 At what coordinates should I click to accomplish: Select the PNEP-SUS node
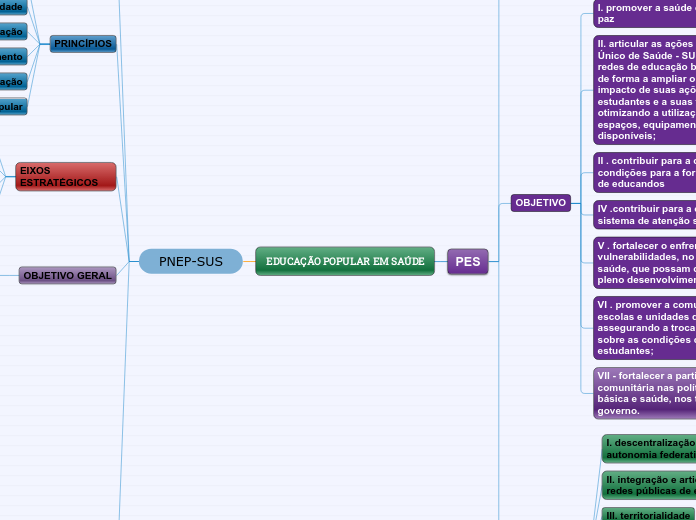(191, 261)
